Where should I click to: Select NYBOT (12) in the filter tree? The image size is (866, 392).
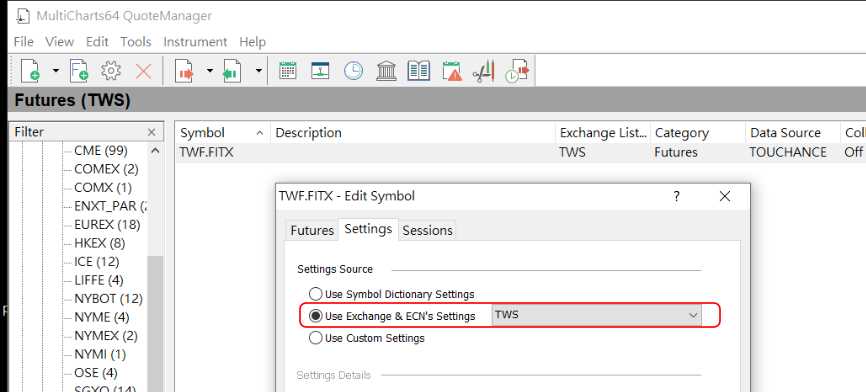click(x=108, y=299)
